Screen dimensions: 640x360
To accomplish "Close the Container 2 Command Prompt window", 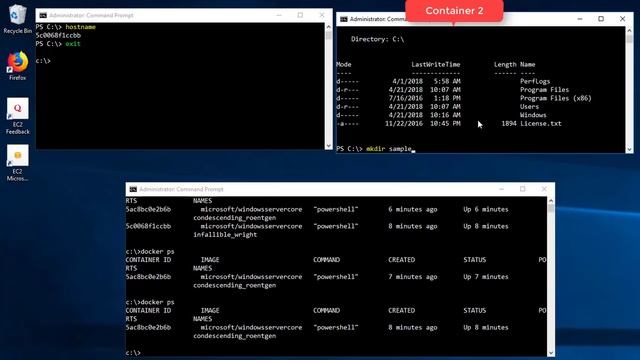I will tap(622, 19).
